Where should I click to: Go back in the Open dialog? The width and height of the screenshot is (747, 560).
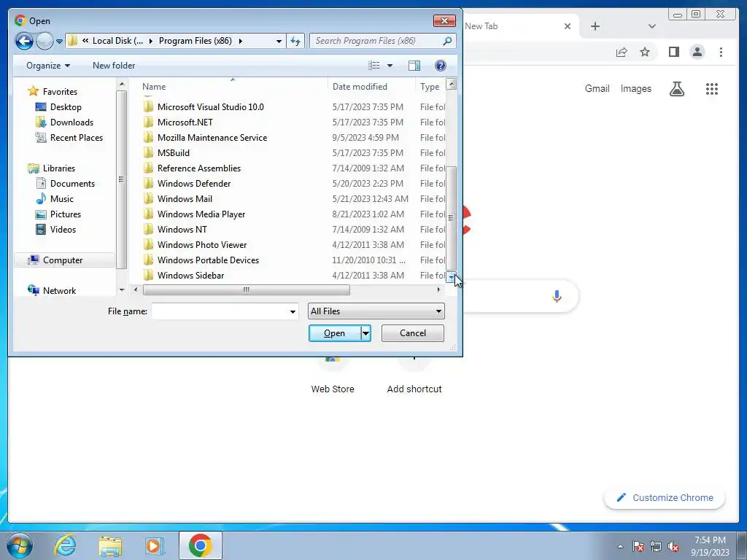[24, 41]
